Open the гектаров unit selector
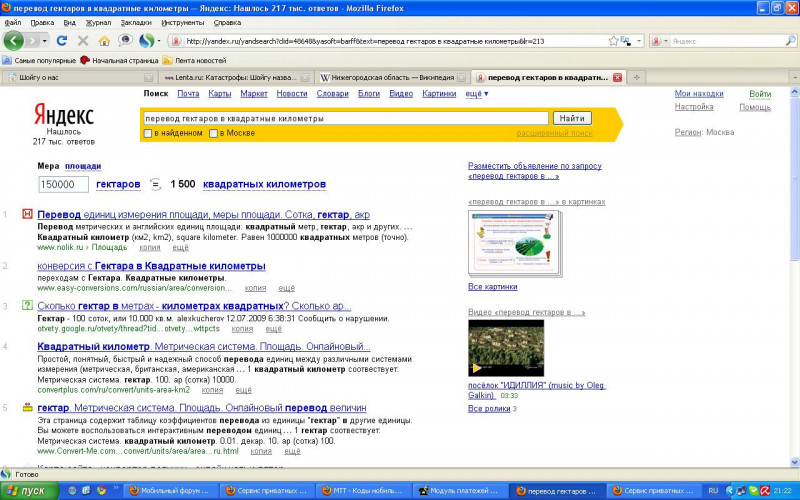800x500 pixels. (118, 185)
